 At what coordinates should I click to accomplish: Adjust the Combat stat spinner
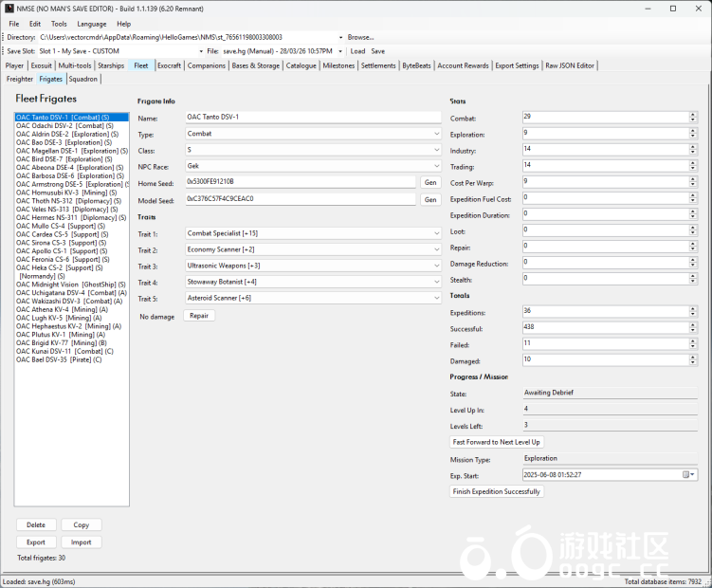(x=693, y=118)
